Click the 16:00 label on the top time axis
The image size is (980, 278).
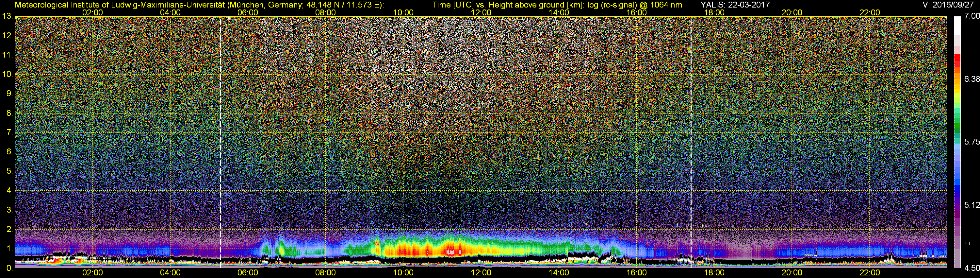pos(636,12)
